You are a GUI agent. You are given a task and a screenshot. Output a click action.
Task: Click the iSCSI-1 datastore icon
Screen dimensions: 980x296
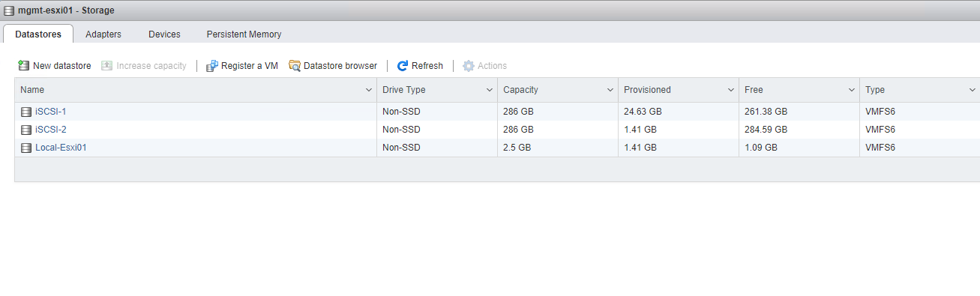coord(26,112)
